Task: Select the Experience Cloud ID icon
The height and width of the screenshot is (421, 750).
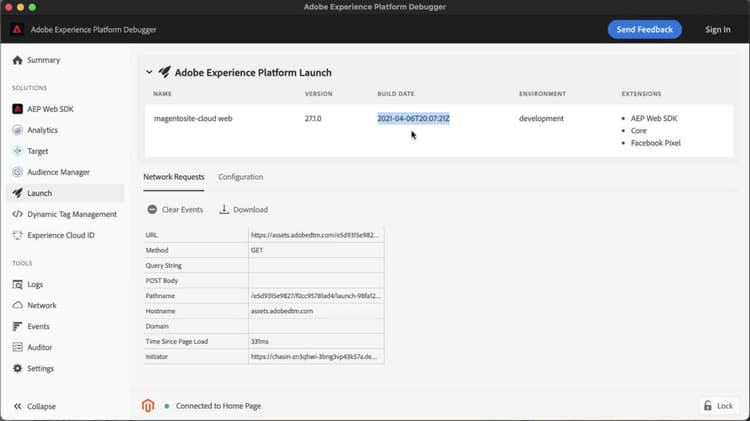Action: point(18,235)
